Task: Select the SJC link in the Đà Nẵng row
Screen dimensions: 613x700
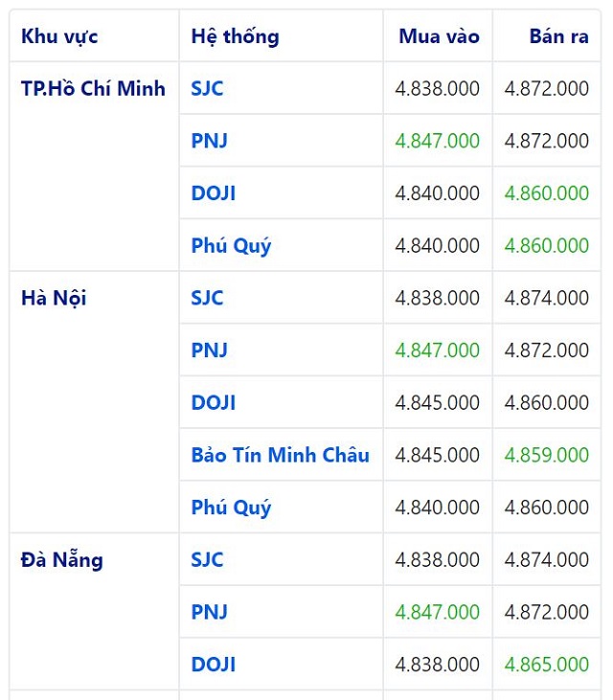Action: 207,559
